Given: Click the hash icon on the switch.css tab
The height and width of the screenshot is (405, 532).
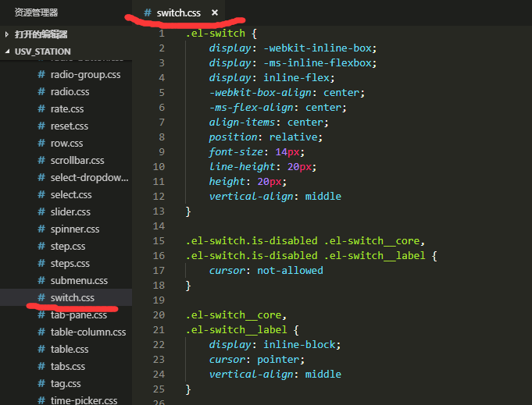Looking at the screenshot, I should coord(147,12).
